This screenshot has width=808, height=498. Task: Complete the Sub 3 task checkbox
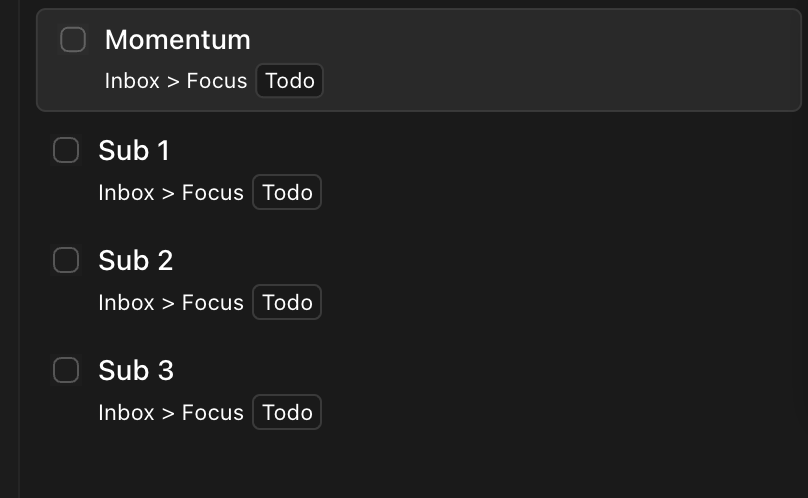click(66, 370)
